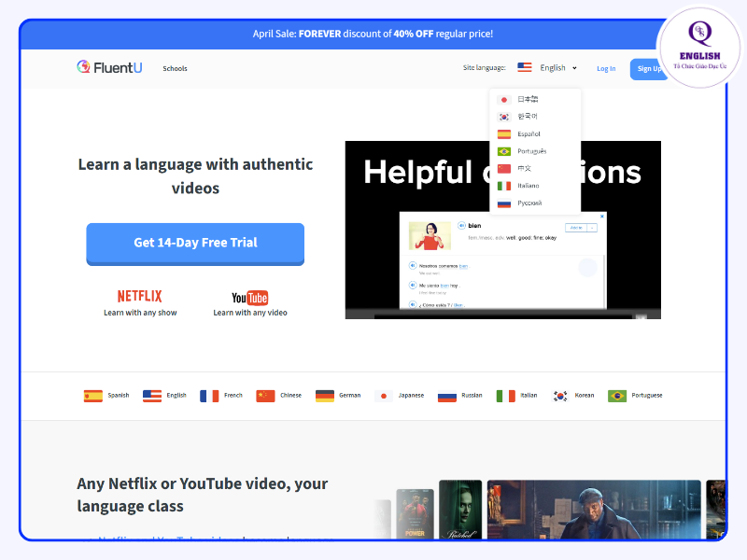The image size is (747, 560).
Task: Click the 'Learn with any show' text
Action: point(140,313)
